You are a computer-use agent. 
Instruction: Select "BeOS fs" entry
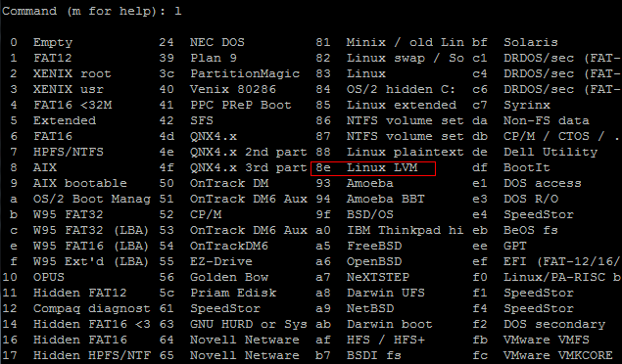pos(531,230)
